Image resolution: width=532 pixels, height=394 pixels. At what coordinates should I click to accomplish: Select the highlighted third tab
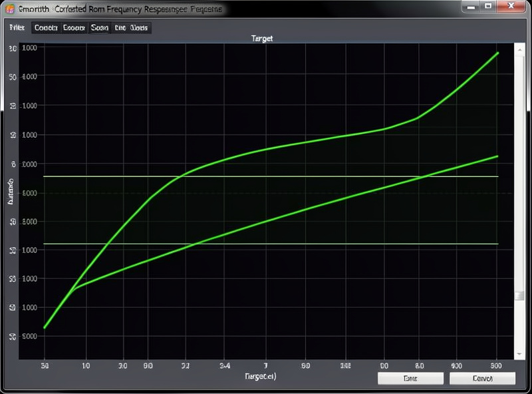[x=99, y=27]
